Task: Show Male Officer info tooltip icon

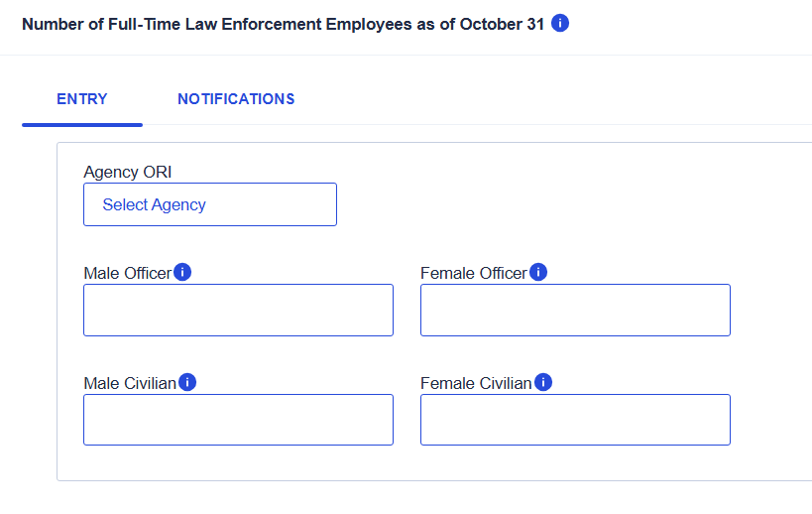Action: coord(182,272)
